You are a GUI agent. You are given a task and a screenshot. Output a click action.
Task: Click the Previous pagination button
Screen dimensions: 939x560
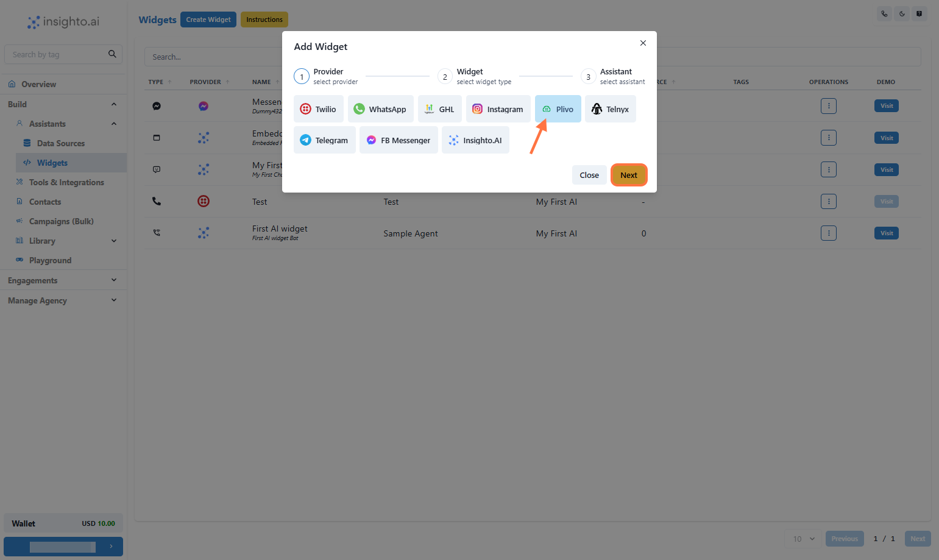(x=845, y=539)
